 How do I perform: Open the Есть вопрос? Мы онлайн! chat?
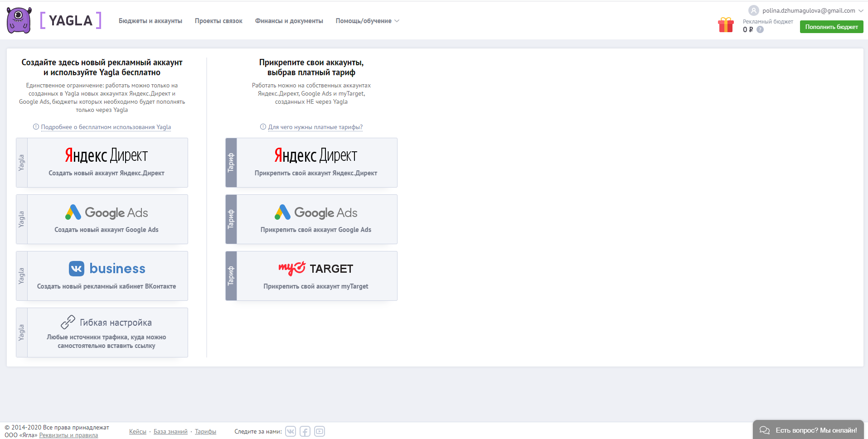[x=808, y=430]
